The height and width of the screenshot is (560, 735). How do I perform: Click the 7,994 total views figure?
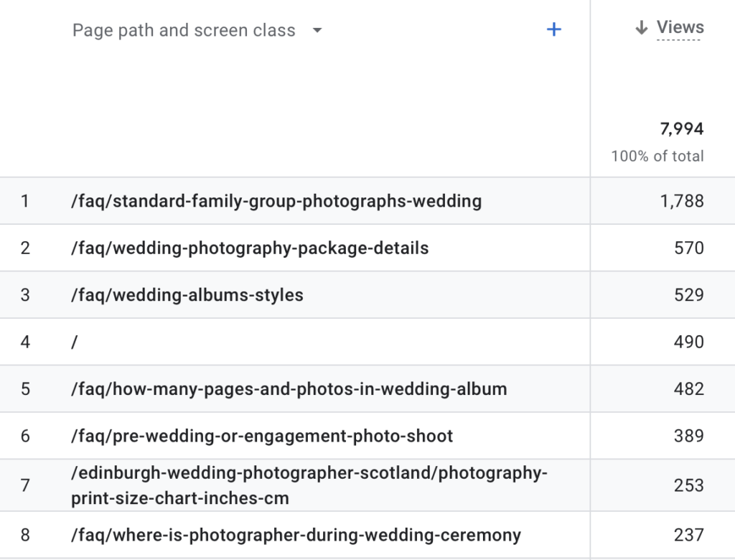pyautogui.click(x=682, y=129)
